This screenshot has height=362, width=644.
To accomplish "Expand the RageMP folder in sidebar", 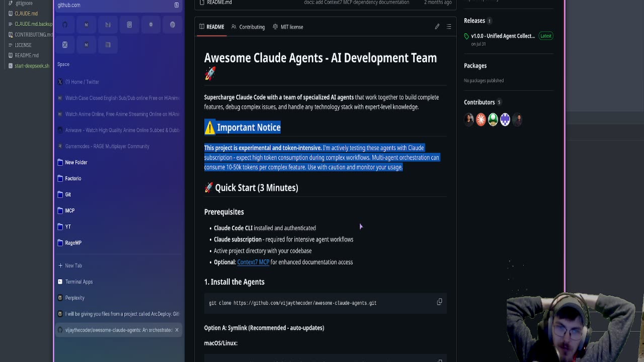I will [119, 243].
